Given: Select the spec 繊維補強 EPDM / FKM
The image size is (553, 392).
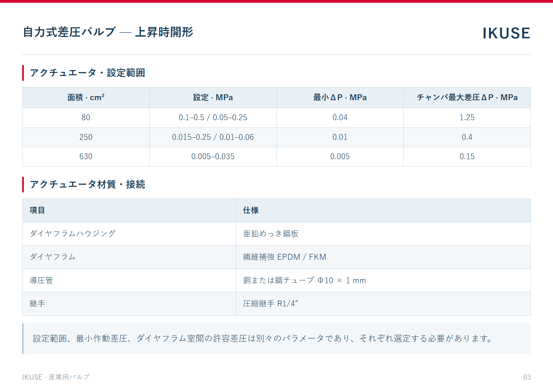Looking at the screenshot, I should [x=284, y=257].
